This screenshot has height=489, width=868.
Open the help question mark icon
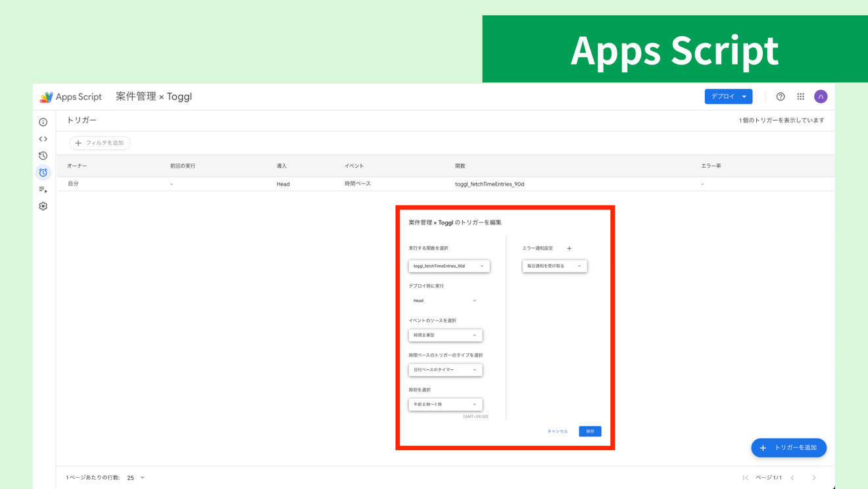pos(781,97)
